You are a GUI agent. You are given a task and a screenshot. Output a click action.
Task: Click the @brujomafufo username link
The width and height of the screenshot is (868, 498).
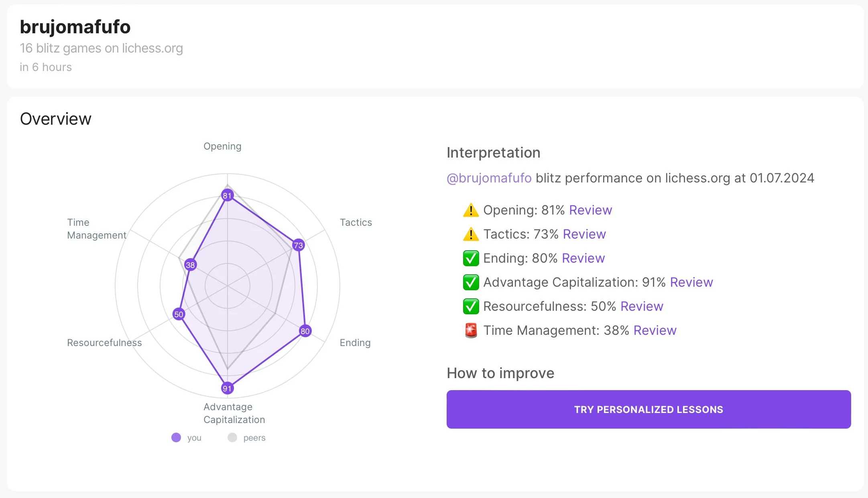coord(489,178)
